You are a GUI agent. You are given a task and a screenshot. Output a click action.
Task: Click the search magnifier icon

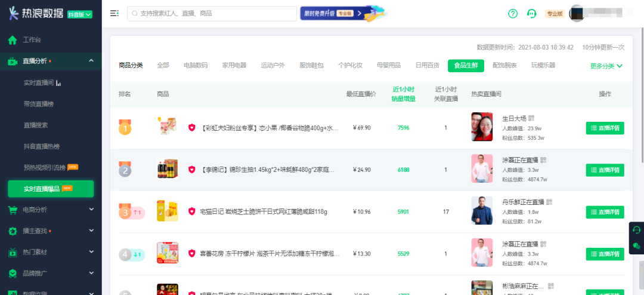pos(135,14)
